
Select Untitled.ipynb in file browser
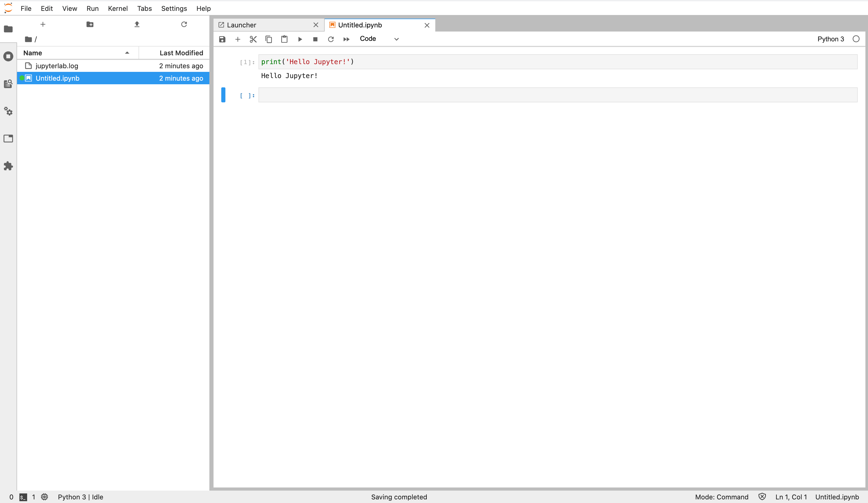tap(113, 78)
